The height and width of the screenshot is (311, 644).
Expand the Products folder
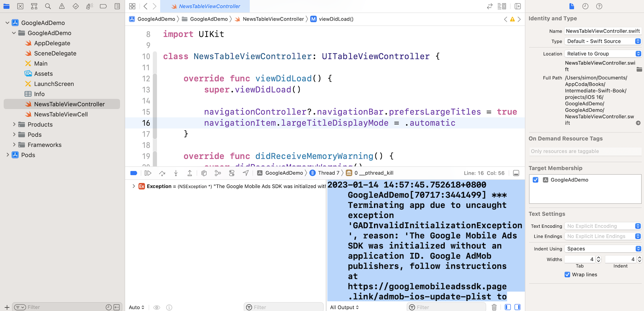(14, 124)
